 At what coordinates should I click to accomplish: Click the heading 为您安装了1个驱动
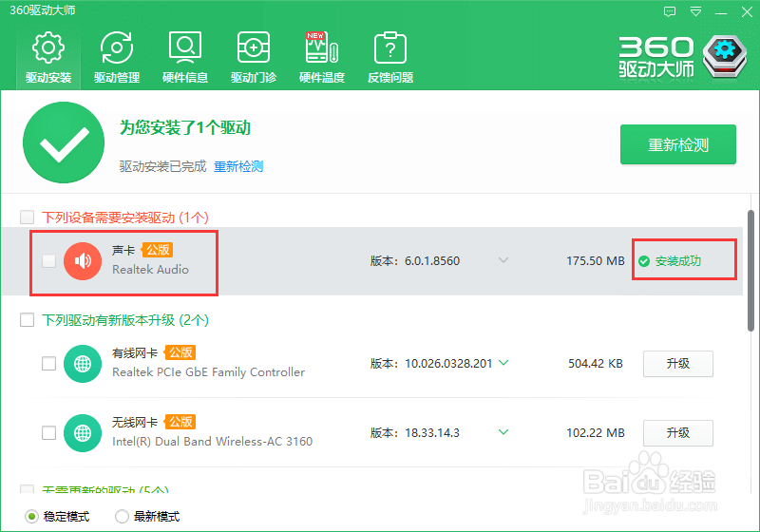click(185, 128)
